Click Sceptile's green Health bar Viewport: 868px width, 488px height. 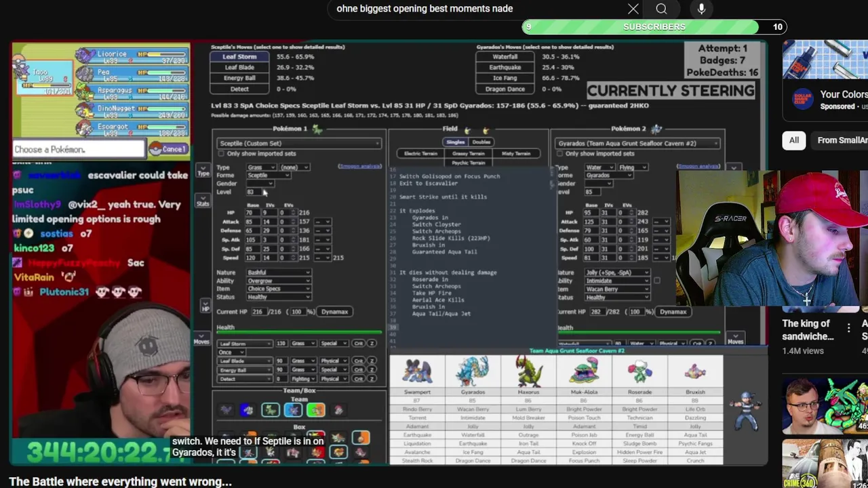[x=299, y=333]
